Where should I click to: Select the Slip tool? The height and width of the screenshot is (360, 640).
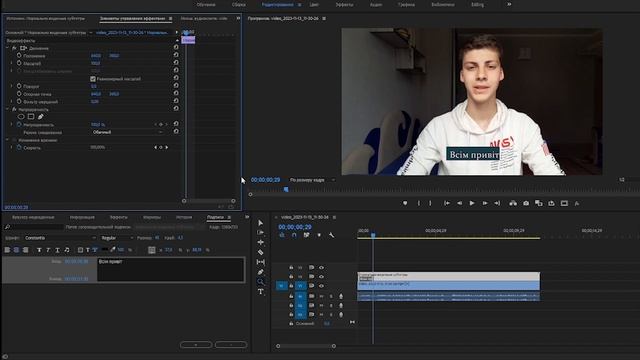coord(260,262)
